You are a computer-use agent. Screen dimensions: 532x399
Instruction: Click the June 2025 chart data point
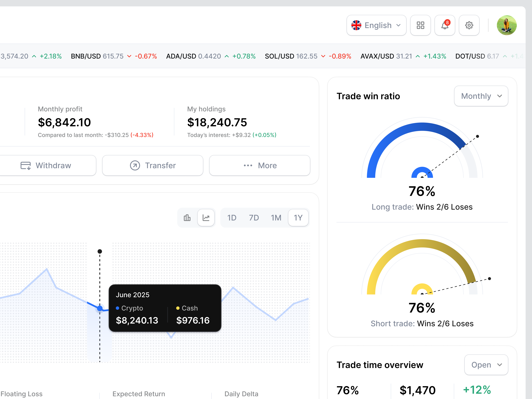tap(100, 308)
